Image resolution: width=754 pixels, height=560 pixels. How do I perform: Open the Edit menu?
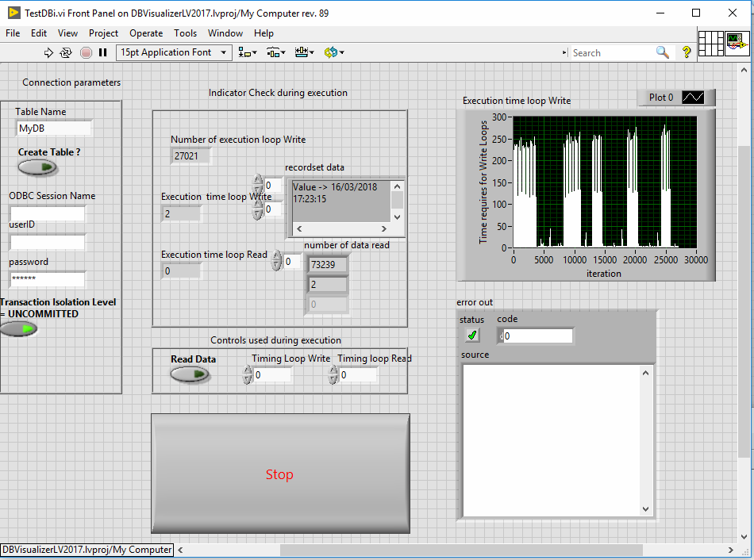pos(39,33)
